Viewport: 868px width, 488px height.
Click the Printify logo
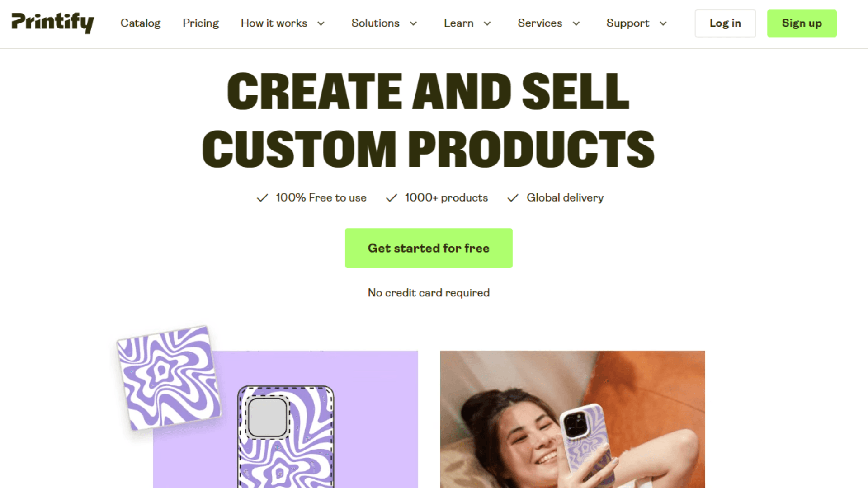point(52,23)
